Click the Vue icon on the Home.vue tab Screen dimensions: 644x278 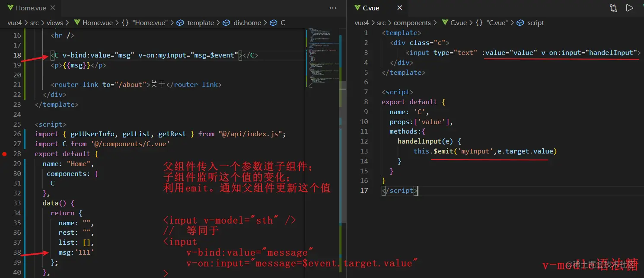click(10, 8)
